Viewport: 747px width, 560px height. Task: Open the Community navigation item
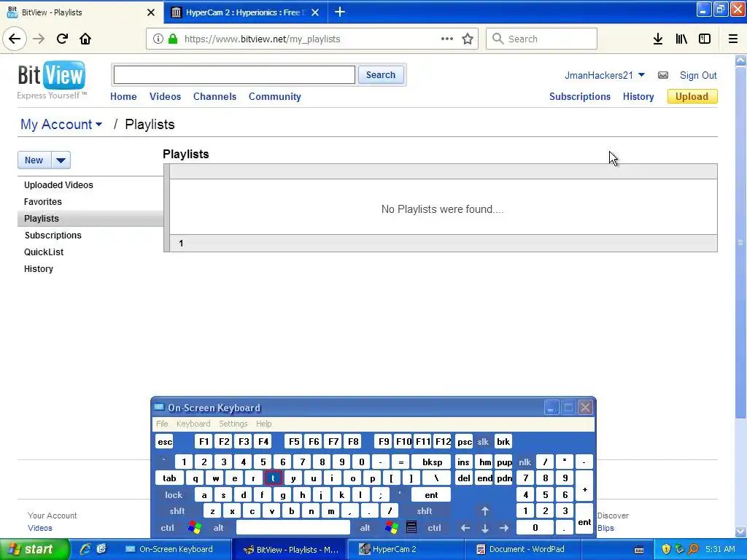click(274, 96)
